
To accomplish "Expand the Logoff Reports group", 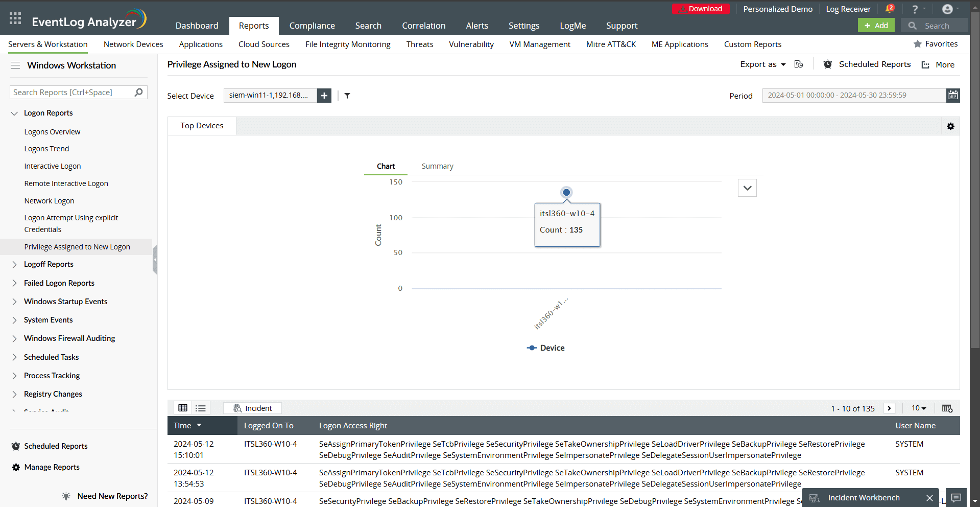I will point(14,265).
